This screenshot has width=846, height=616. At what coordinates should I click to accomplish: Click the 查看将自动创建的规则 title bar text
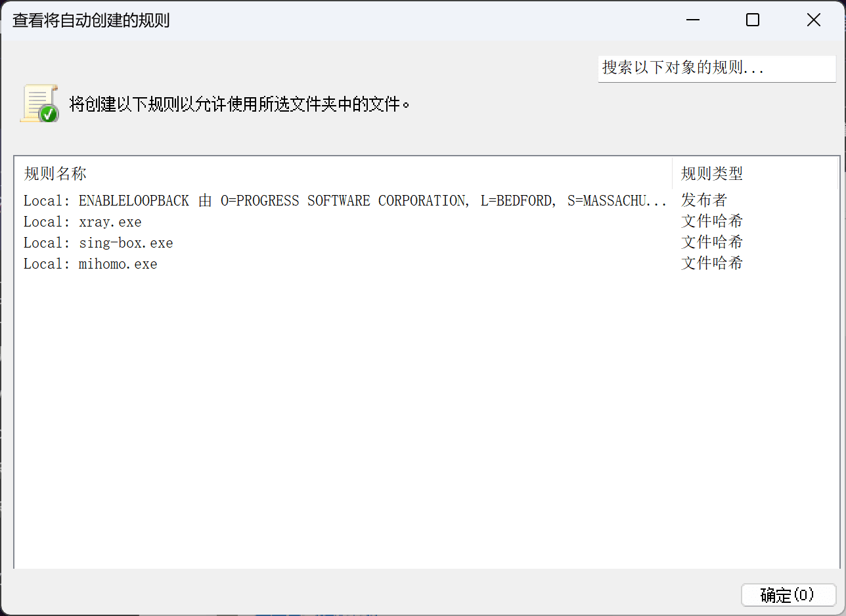point(91,20)
